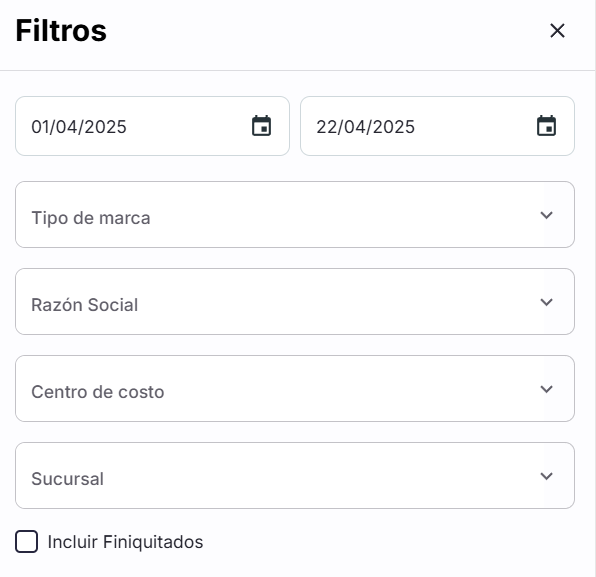Open the start date calendar picker icon

click(x=262, y=126)
